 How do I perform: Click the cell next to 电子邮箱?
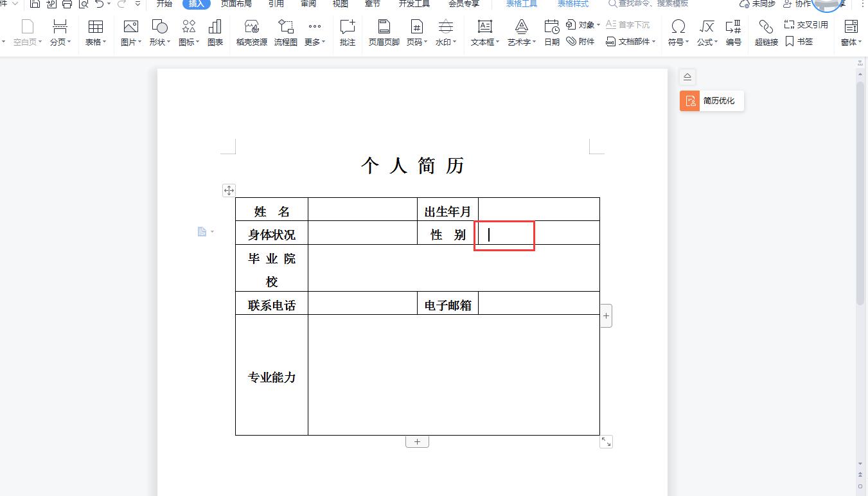point(538,303)
